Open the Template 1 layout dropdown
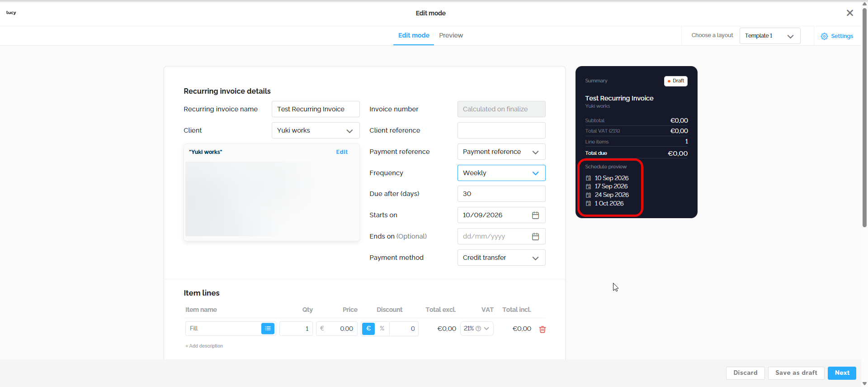 770,36
